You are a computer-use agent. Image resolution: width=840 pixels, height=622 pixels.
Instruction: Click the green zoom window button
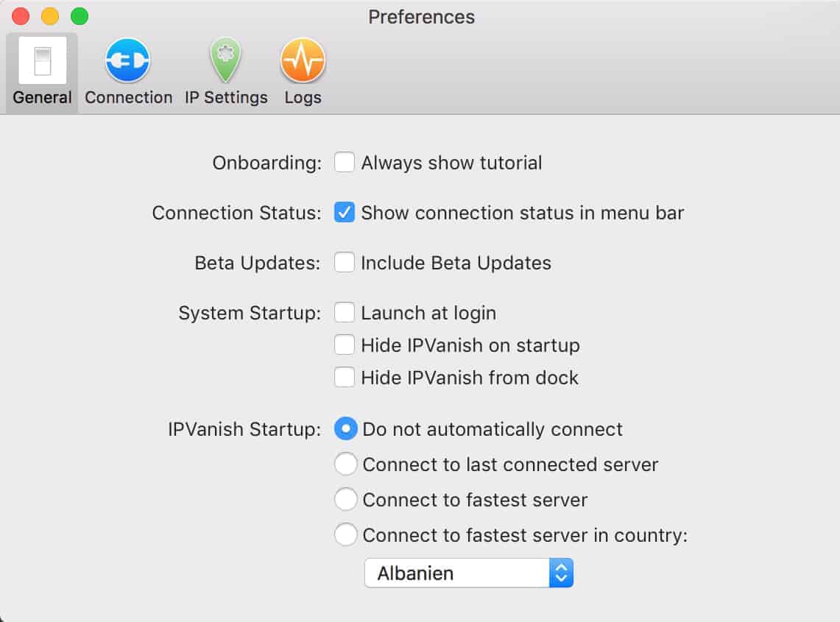80,16
